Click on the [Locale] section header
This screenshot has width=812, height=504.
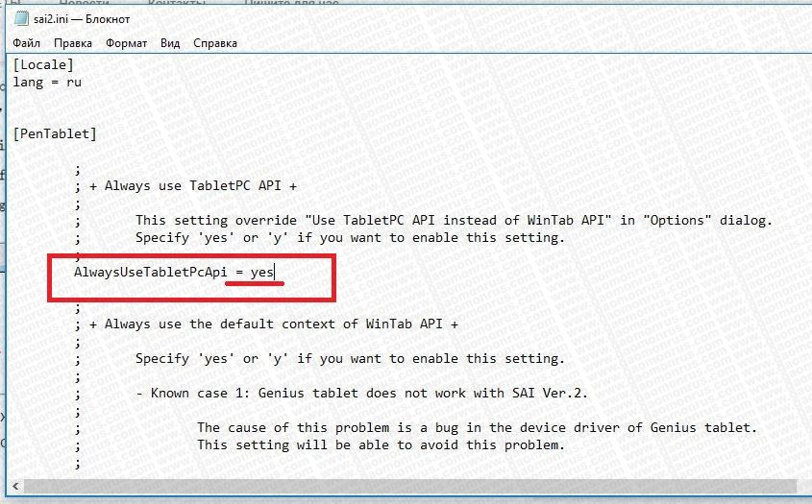click(43, 64)
